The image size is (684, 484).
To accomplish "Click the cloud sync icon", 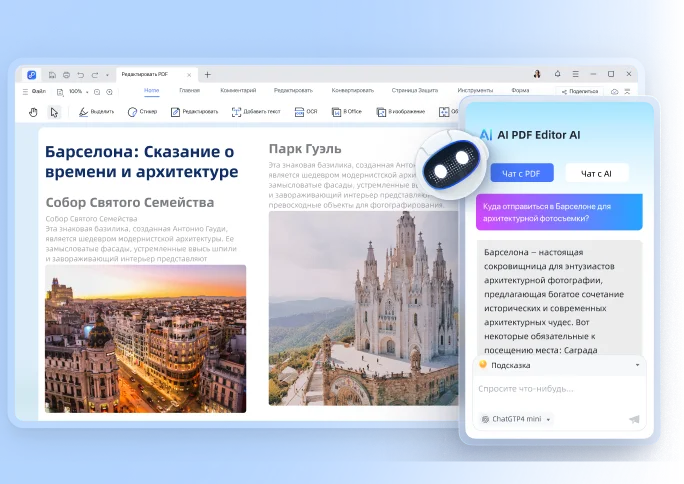I will tap(614, 92).
